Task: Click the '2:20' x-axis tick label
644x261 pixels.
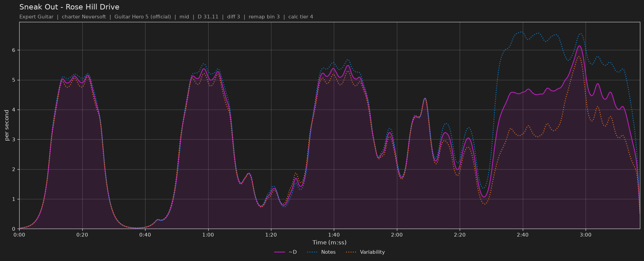Action: tap(460, 235)
